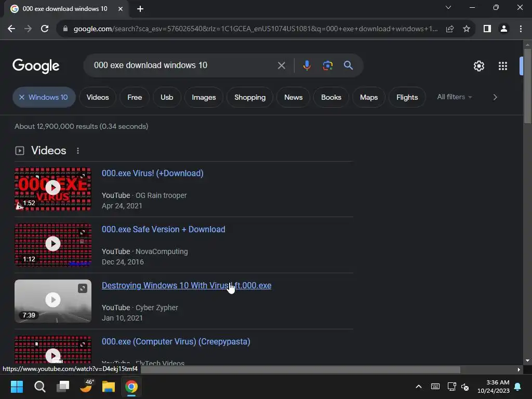Submit search with the magnifier icon
The width and height of the screenshot is (532, 399).
tap(348, 65)
